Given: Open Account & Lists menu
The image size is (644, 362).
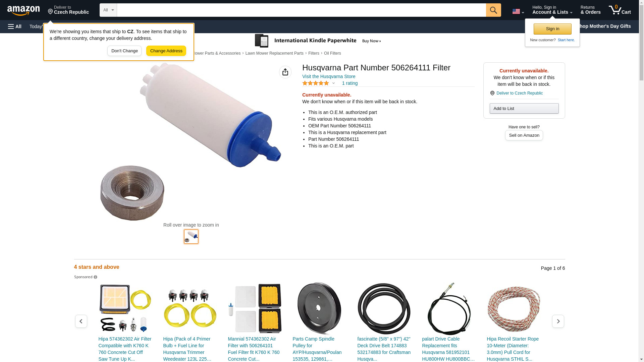Looking at the screenshot, I should [552, 10].
